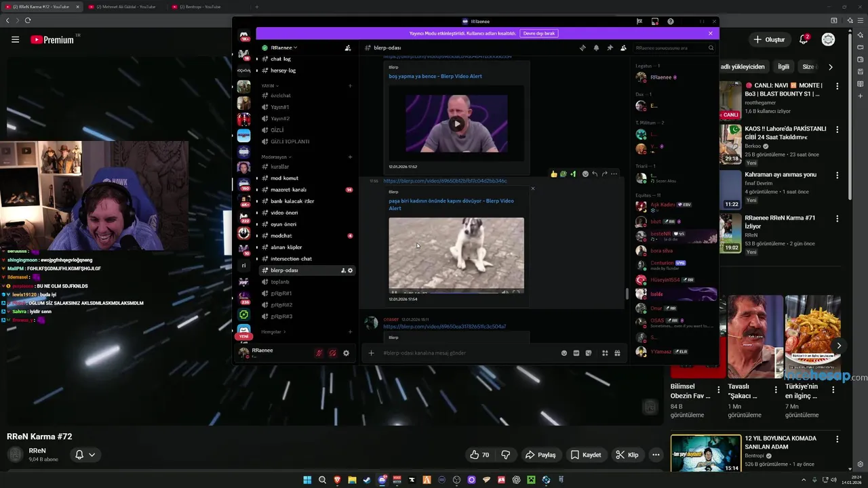Click the Klip clip button
868x488 pixels.
pyautogui.click(x=627, y=455)
